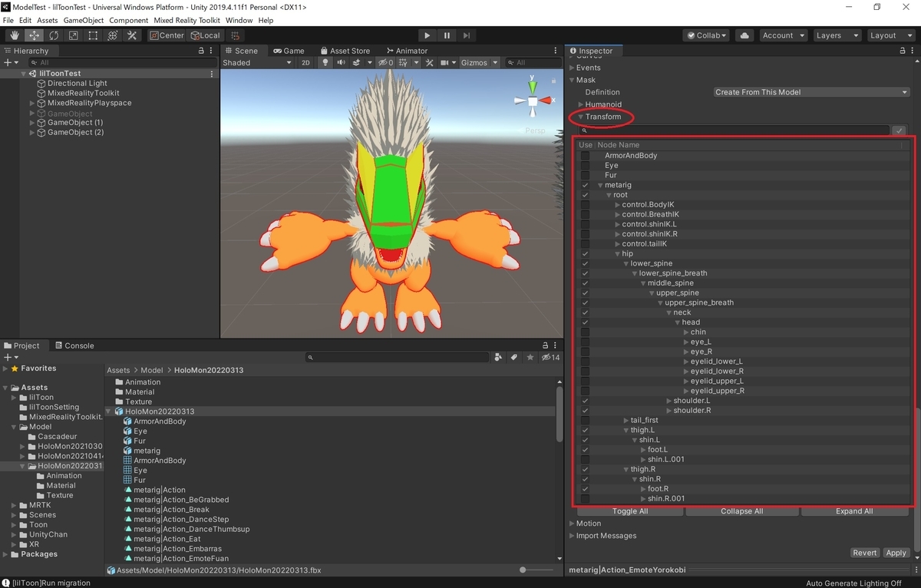This screenshot has height=588, width=921.
Task: Click the Toggle All button
Action: coord(630,511)
